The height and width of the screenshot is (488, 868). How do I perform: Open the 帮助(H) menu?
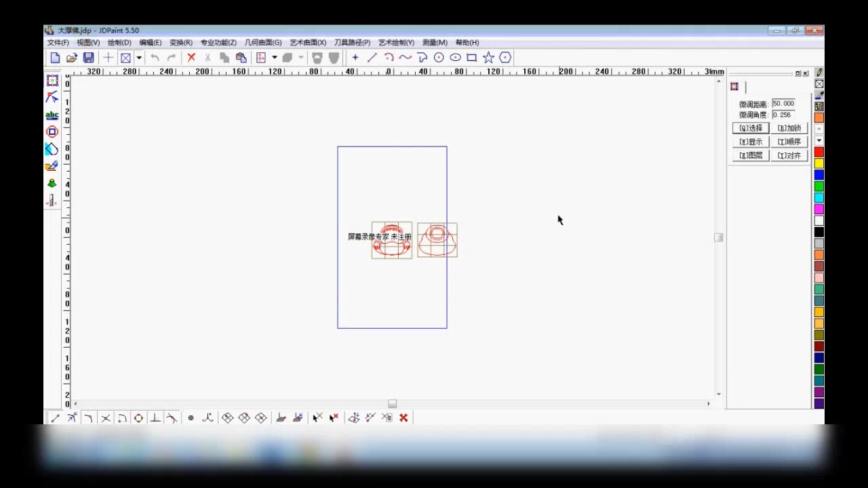click(467, 43)
